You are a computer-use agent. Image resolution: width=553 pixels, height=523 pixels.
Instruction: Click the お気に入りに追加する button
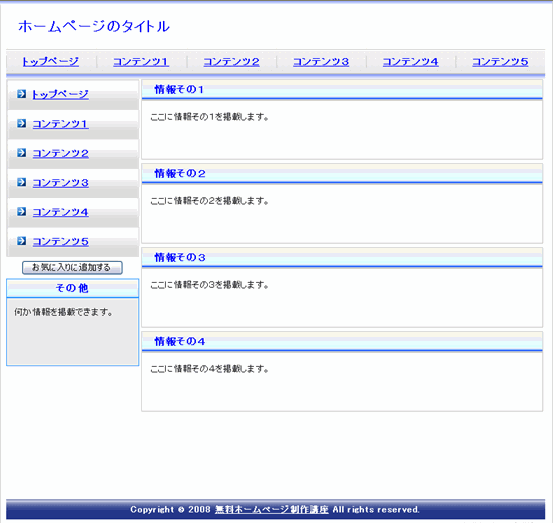pyautogui.click(x=72, y=268)
